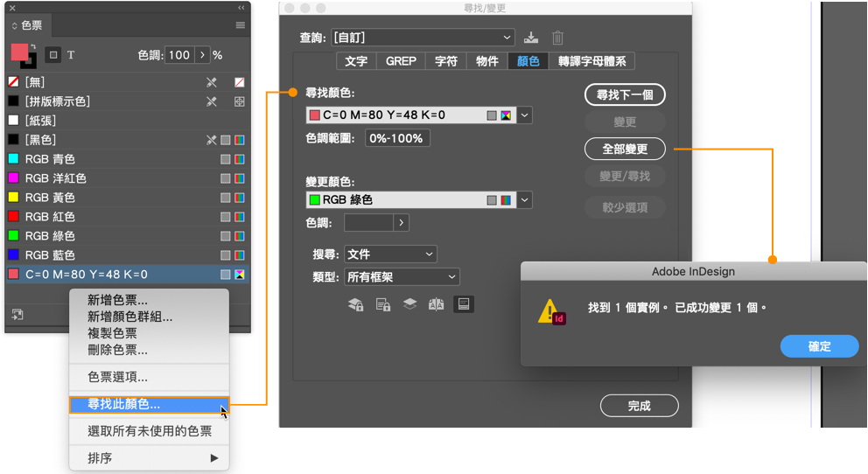
Task: Switch to the GREP tab
Action: click(401, 61)
